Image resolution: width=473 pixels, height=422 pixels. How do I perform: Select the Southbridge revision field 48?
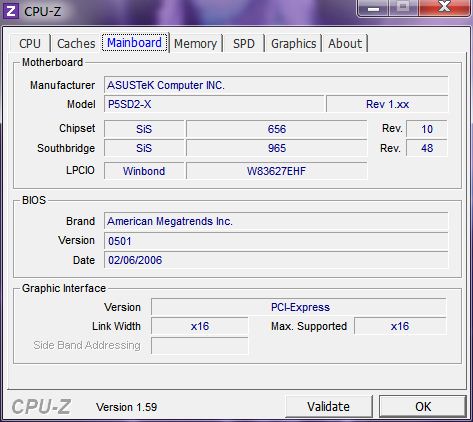pyautogui.click(x=427, y=148)
